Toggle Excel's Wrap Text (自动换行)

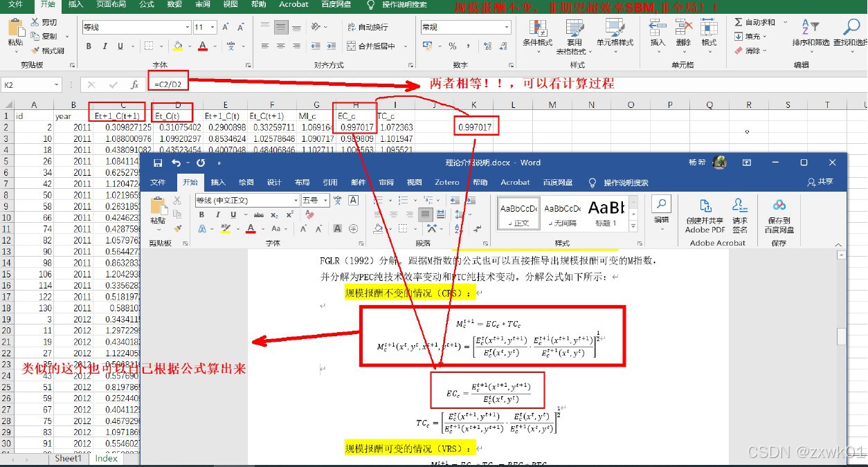(x=367, y=27)
